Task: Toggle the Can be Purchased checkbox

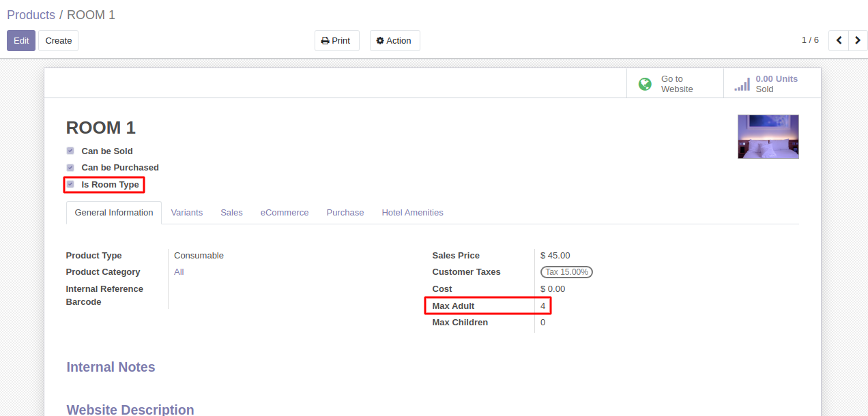Action: 70,167
